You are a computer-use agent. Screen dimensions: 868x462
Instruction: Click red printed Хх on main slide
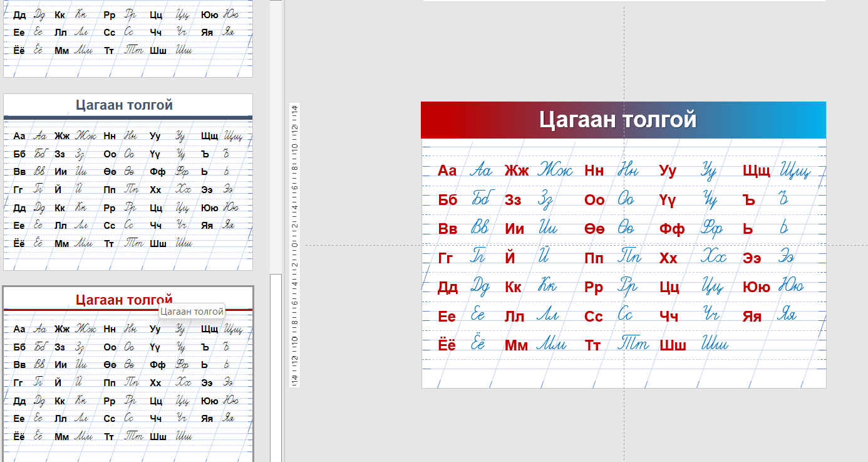pyautogui.click(x=668, y=258)
